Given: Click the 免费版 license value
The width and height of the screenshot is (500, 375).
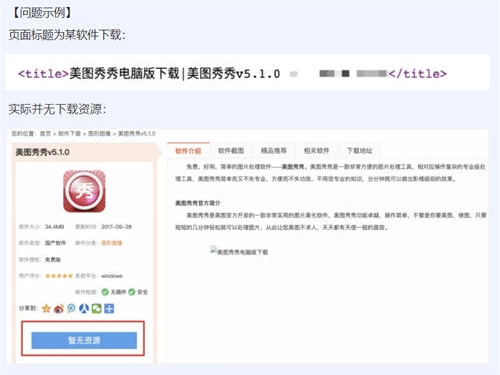Looking at the screenshot, I should click(x=53, y=259).
